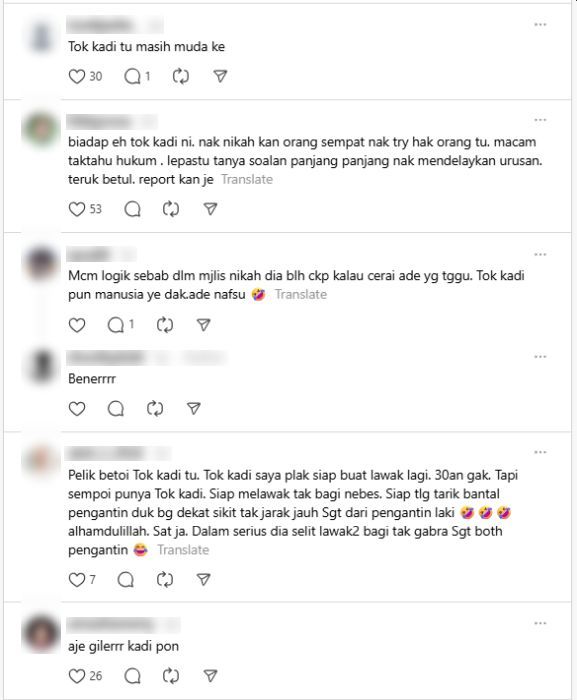Open profile avatar of "aje gilerrr kadi pon" commenter

41,634
